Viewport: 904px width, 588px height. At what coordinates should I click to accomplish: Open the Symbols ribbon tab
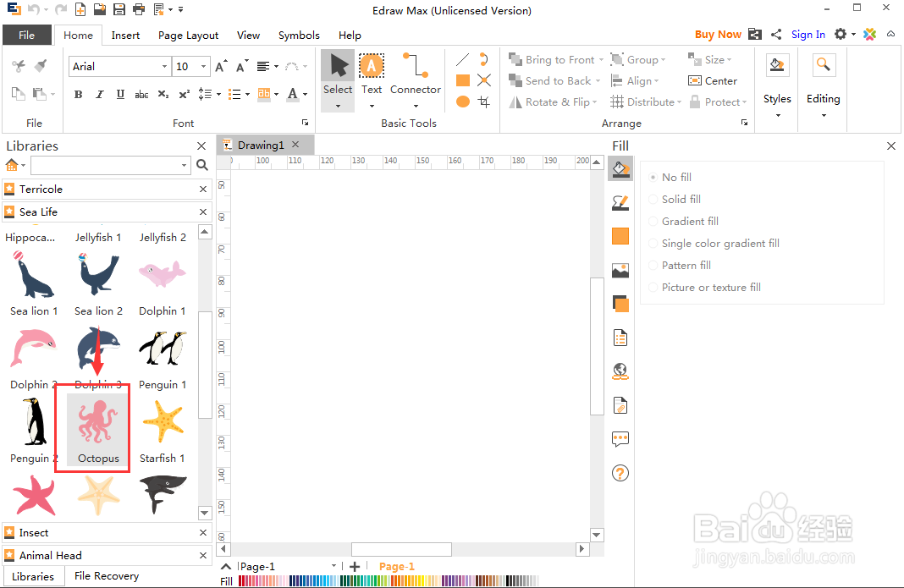(299, 36)
